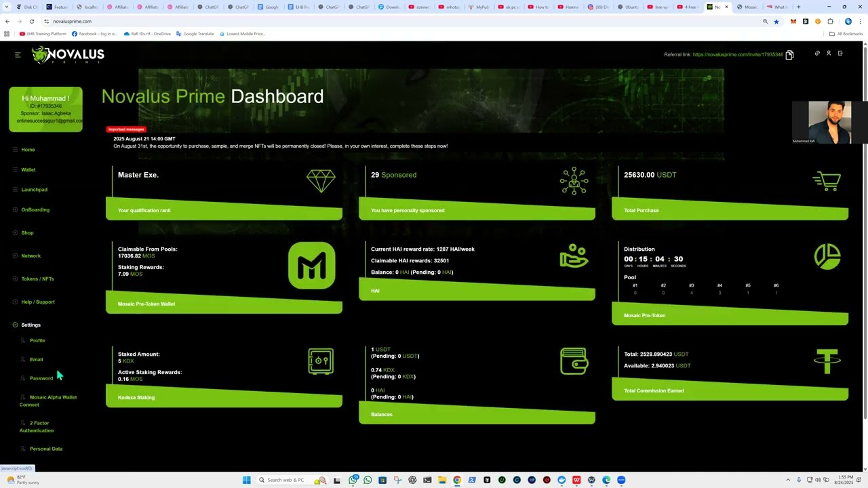
Task: Click the sponsored network people icon
Action: [x=574, y=181]
